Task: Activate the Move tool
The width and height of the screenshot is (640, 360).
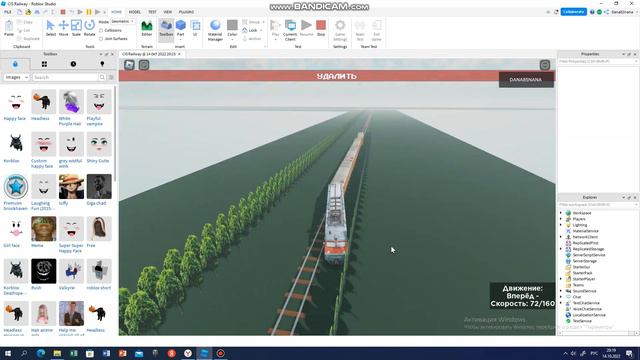Action: point(64,28)
